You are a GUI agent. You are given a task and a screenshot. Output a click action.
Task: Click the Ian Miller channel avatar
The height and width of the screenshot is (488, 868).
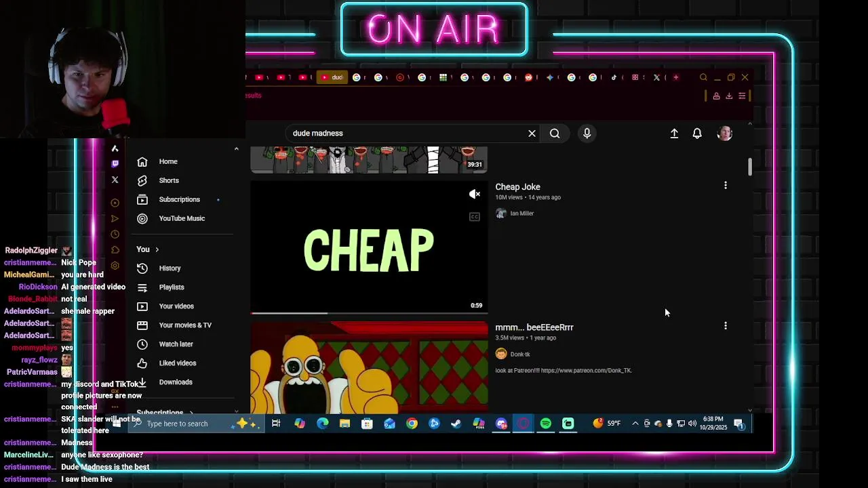[x=501, y=213]
